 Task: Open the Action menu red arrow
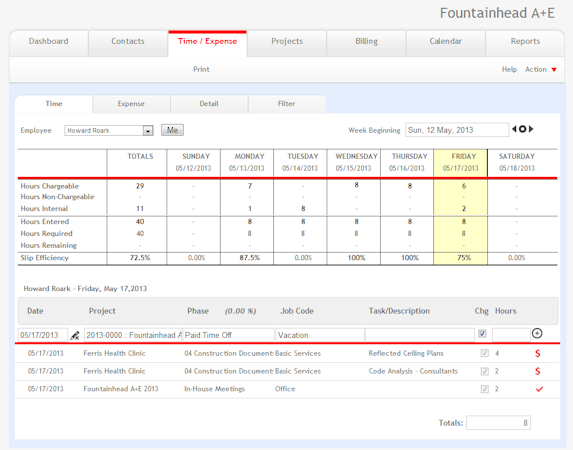tap(554, 70)
